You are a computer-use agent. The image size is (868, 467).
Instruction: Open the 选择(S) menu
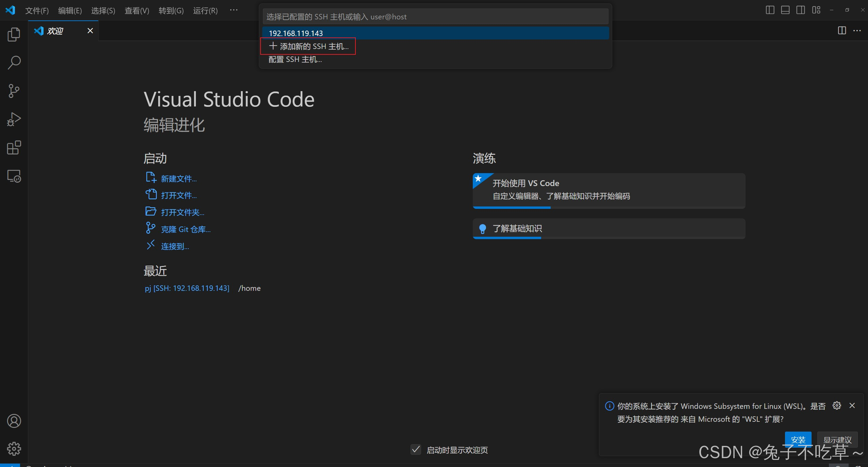point(103,11)
